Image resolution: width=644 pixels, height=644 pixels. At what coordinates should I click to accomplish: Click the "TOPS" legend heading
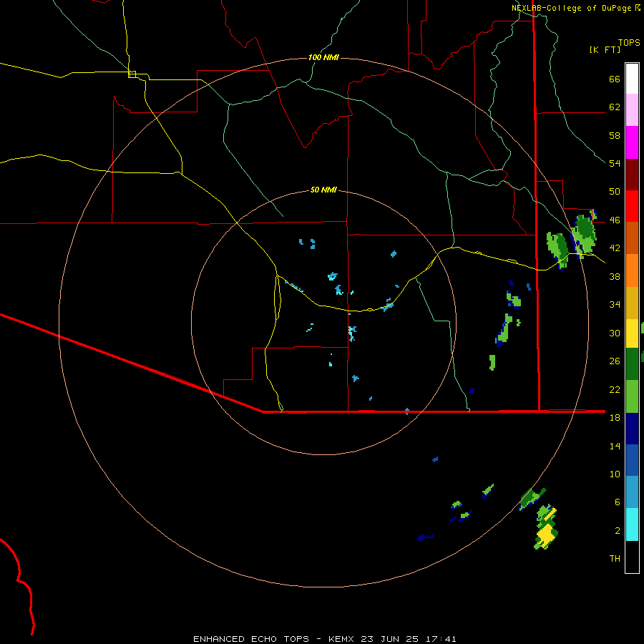tap(629, 42)
